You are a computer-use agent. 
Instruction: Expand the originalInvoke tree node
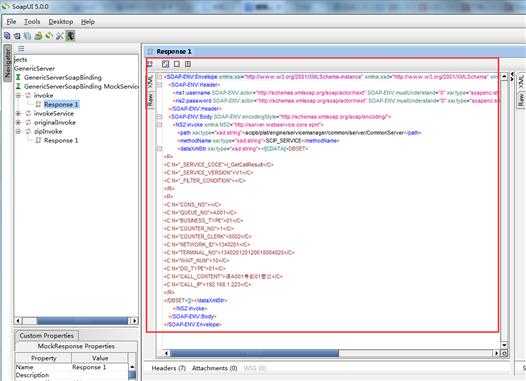point(18,122)
